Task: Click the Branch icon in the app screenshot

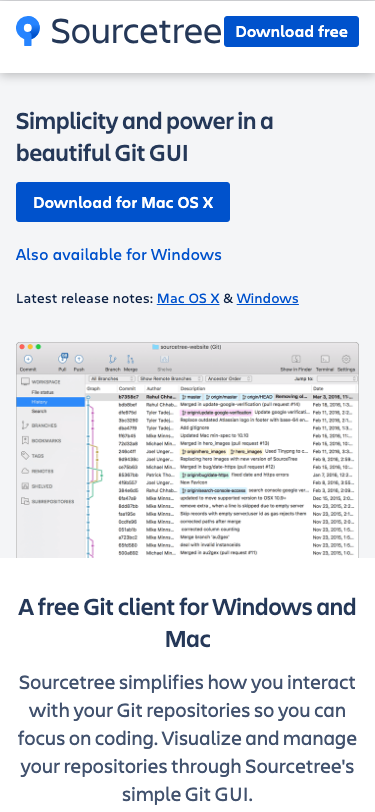Action: click(112, 359)
